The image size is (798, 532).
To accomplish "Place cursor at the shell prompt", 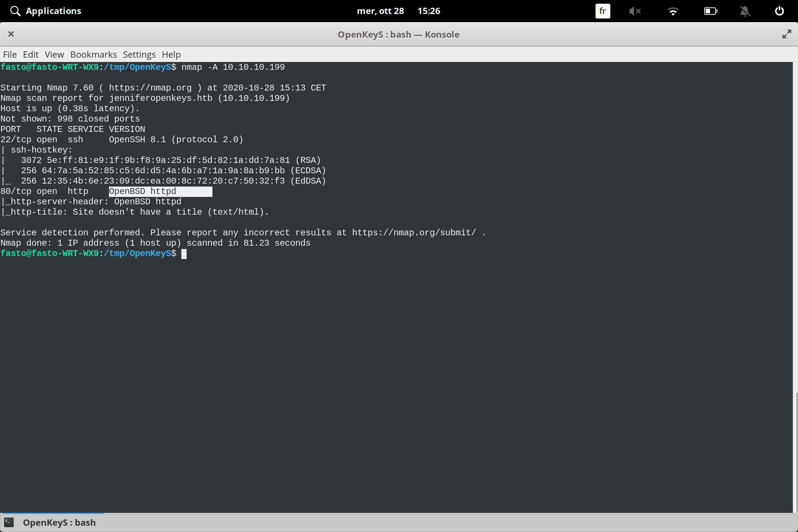I will point(184,253).
